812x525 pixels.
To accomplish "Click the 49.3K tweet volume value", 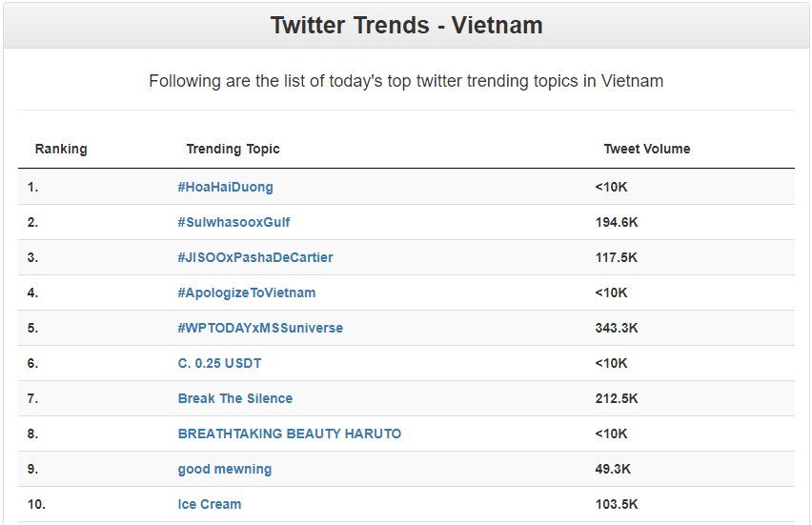I will pos(613,469).
